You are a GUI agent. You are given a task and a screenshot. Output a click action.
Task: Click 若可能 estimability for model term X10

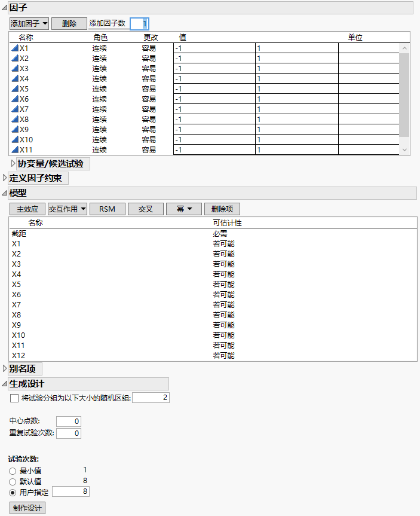[x=223, y=335]
